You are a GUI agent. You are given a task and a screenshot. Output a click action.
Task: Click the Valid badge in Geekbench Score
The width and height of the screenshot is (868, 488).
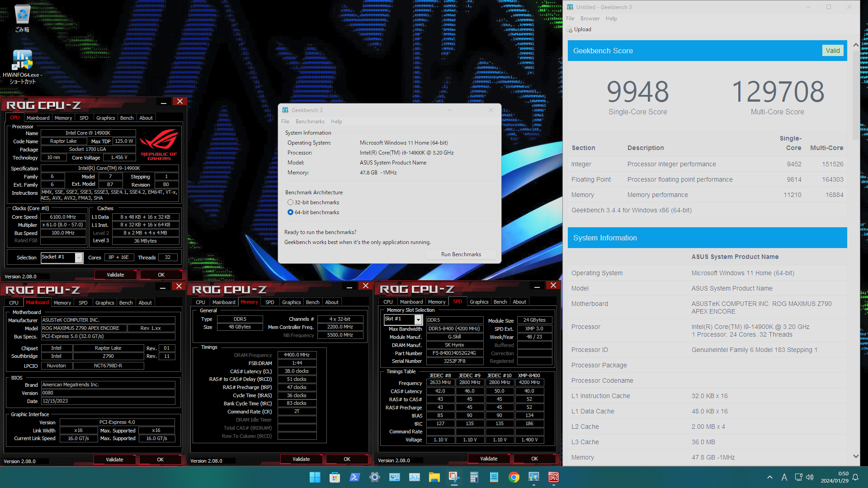point(833,51)
